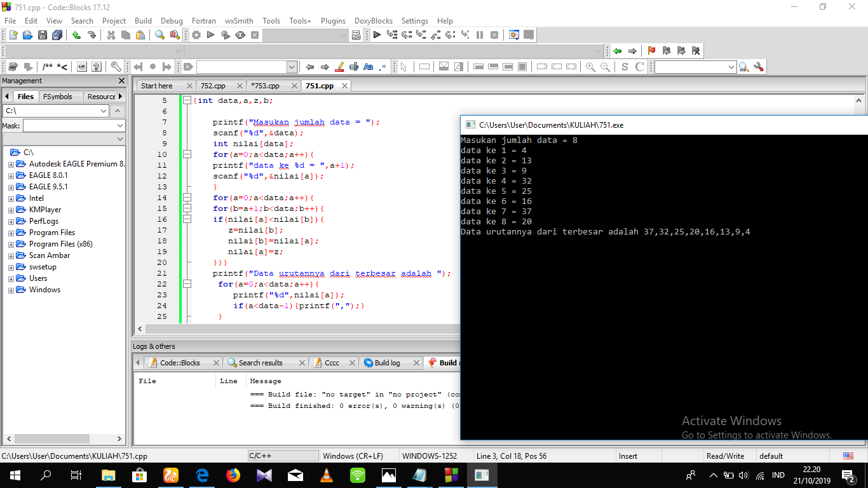
Task: Open Firefox from the taskbar
Action: point(233,475)
